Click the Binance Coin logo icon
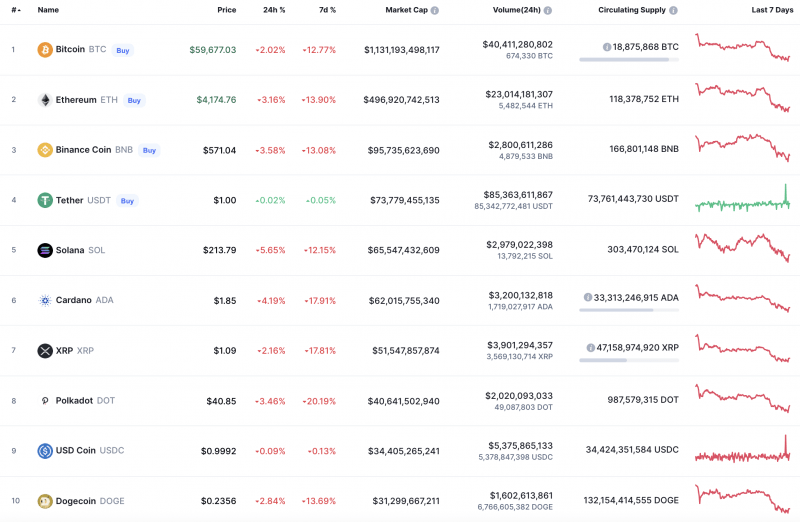This screenshot has height=522, width=800. 45,150
